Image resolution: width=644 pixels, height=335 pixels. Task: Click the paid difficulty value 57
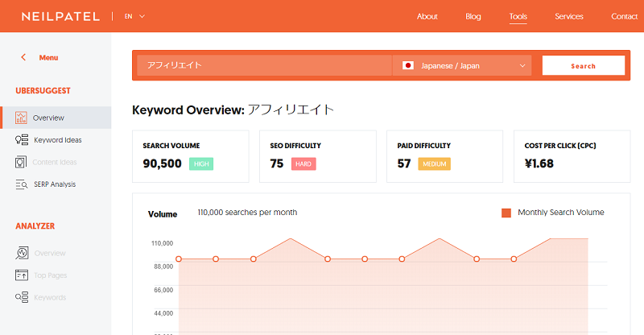[x=404, y=163]
